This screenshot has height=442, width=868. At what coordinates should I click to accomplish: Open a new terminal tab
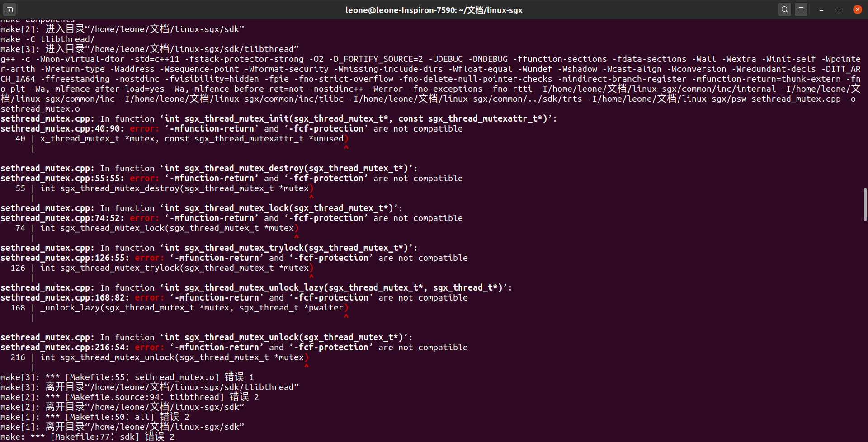[x=9, y=9]
